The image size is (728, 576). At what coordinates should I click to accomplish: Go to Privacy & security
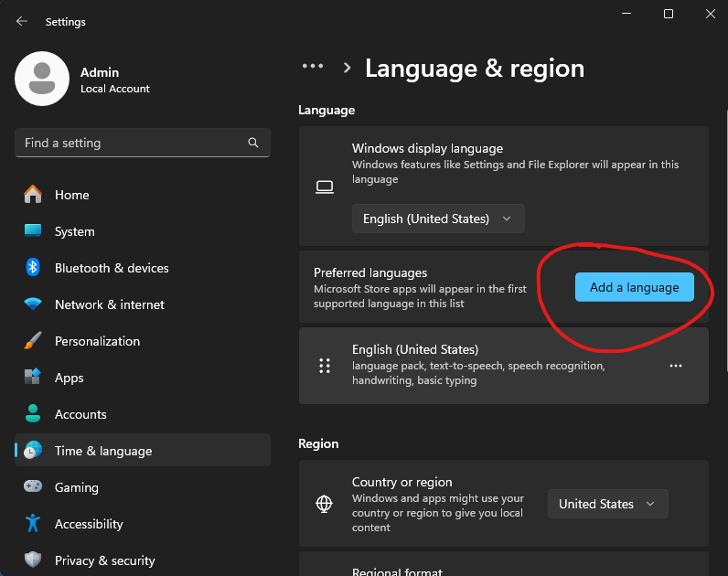143,560
